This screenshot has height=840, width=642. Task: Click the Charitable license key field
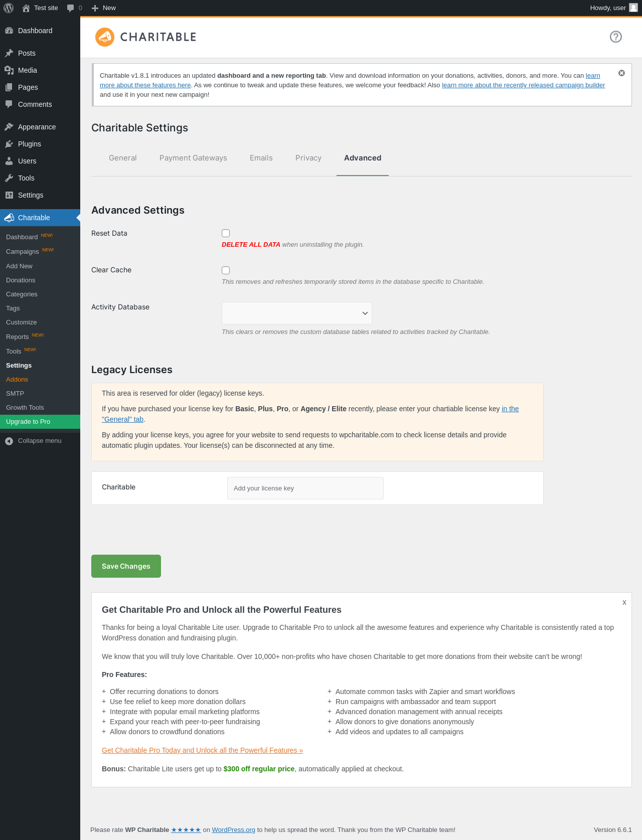point(305,488)
